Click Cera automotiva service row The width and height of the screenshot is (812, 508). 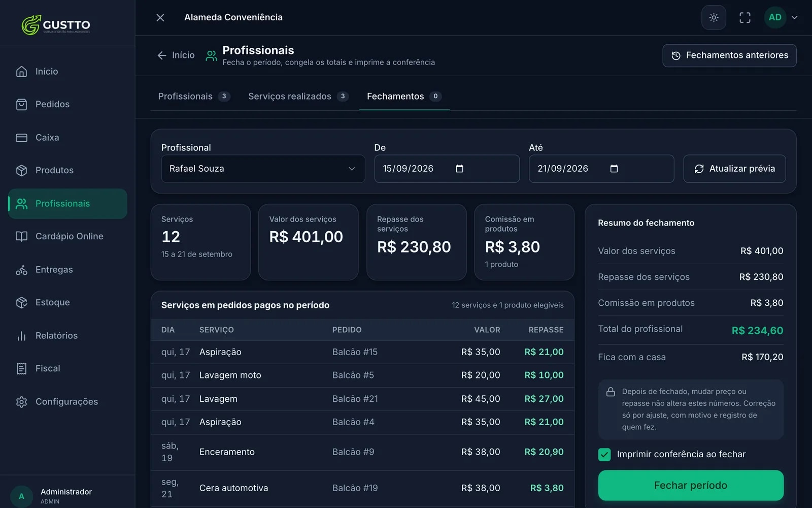pyautogui.click(x=362, y=488)
